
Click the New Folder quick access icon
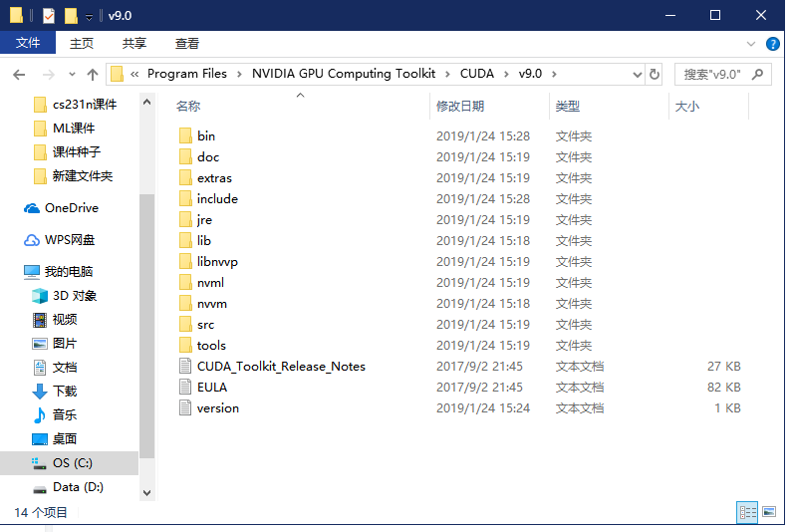tap(71, 16)
